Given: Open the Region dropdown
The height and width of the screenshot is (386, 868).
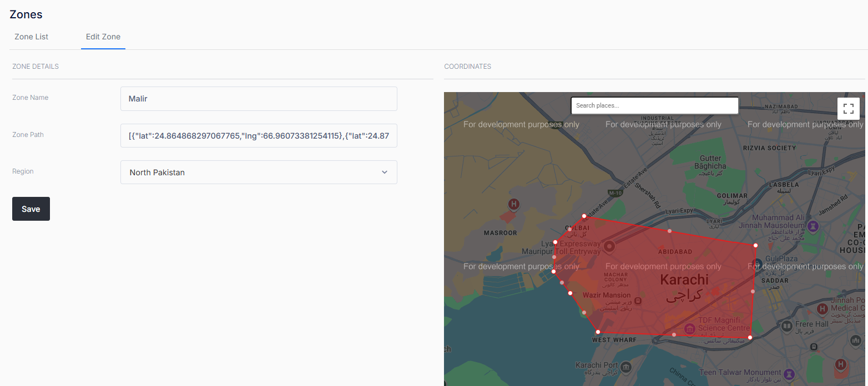Looking at the screenshot, I should (259, 172).
